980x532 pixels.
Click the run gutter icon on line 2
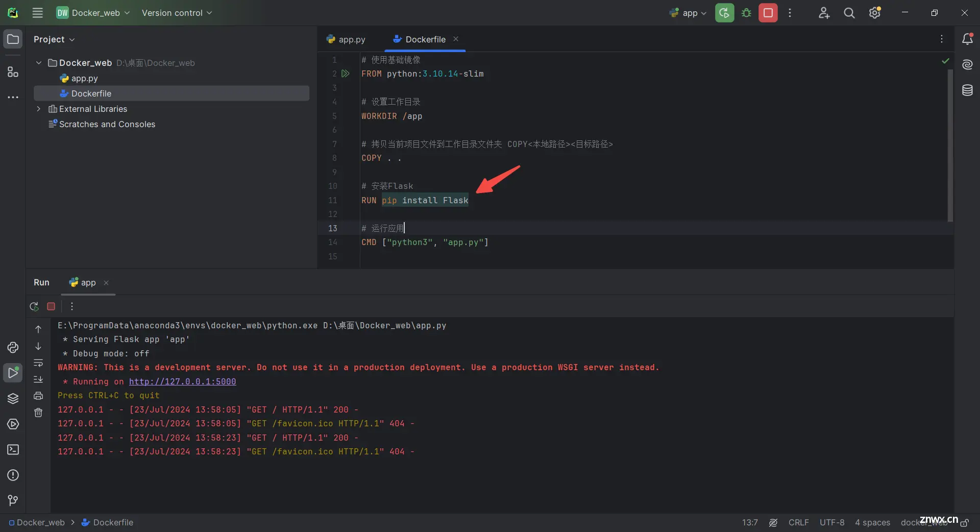pyautogui.click(x=346, y=74)
